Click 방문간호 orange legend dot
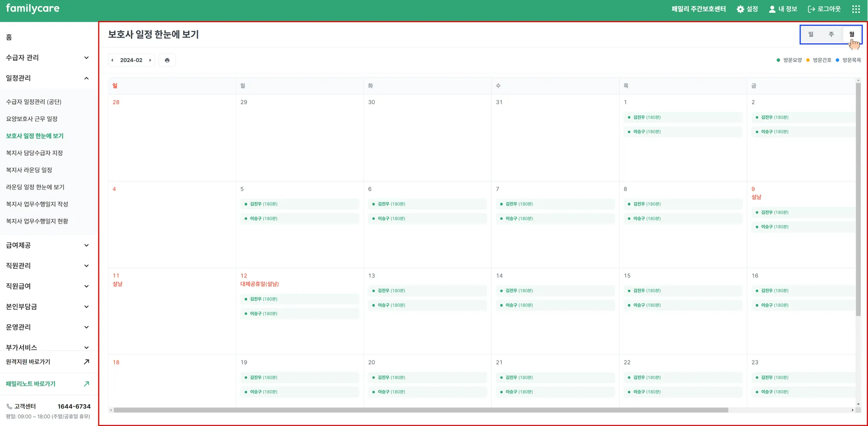This screenshot has width=868, height=426. pyautogui.click(x=808, y=60)
